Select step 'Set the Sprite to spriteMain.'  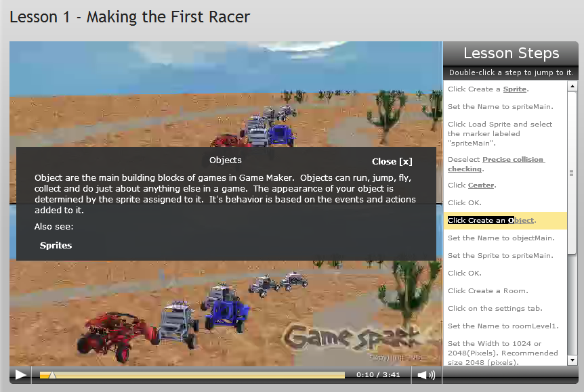(x=500, y=255)
